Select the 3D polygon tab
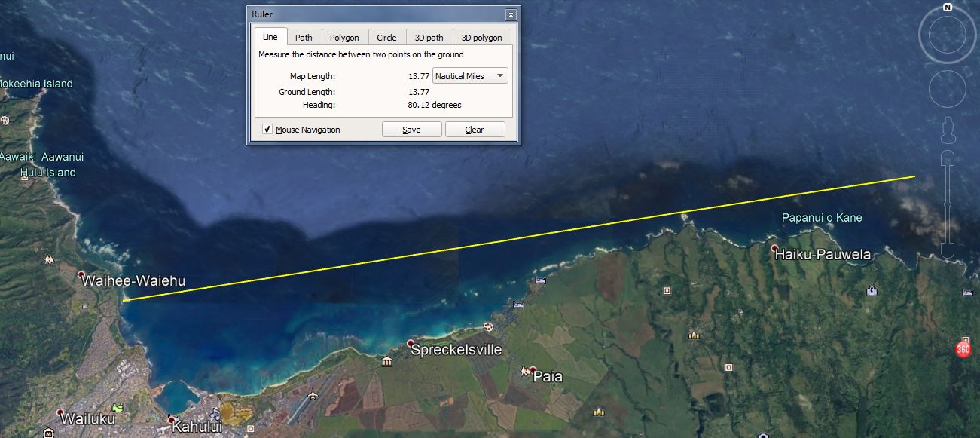This screenshot has height=438, width=980. 482,36
